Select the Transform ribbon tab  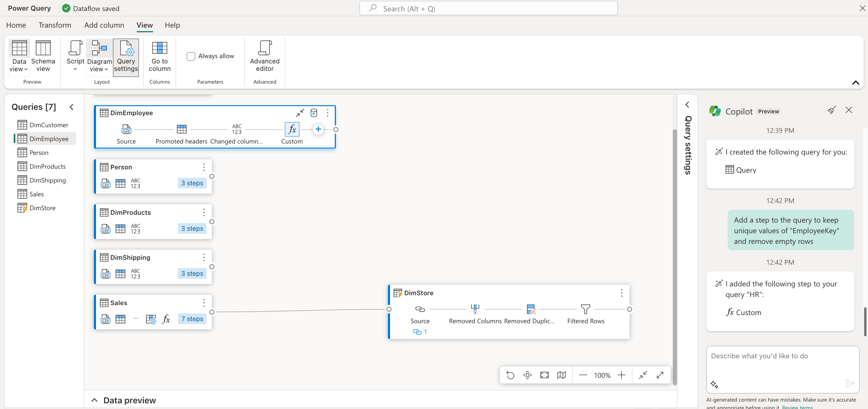pos(55,24)
